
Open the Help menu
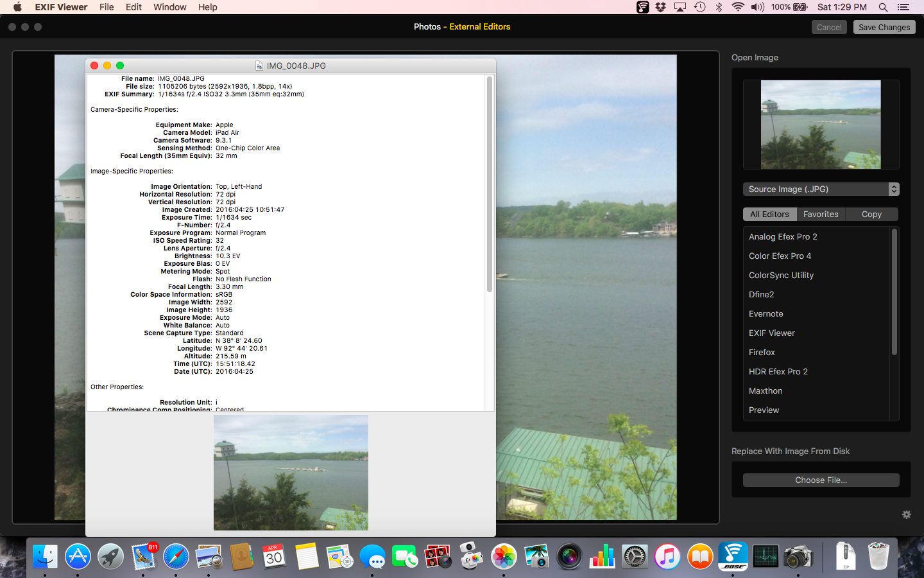coord(207,7)
